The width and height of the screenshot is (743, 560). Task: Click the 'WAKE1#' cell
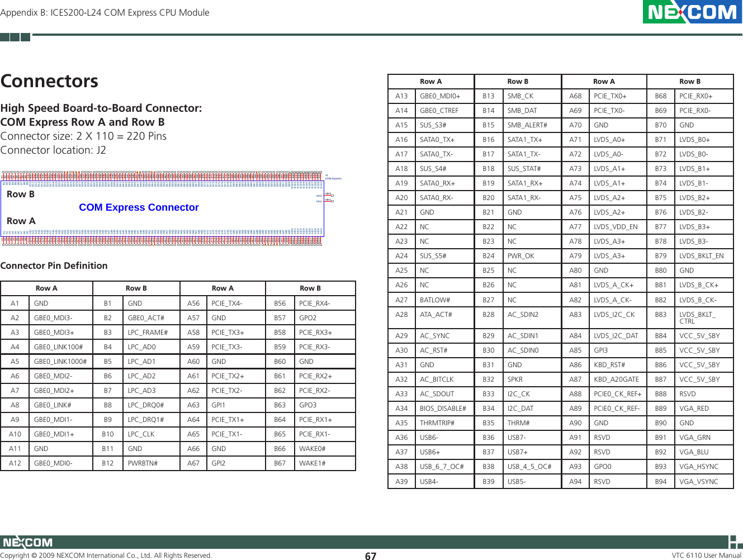(325, 463)
